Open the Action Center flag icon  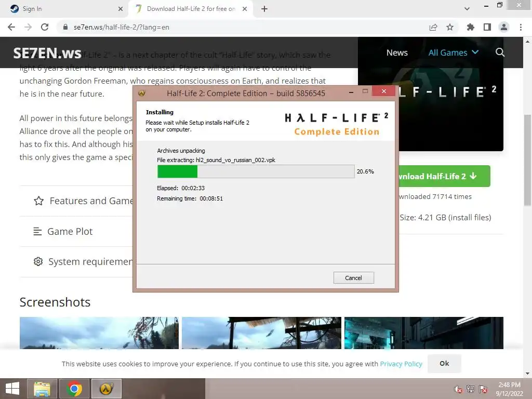483,389
